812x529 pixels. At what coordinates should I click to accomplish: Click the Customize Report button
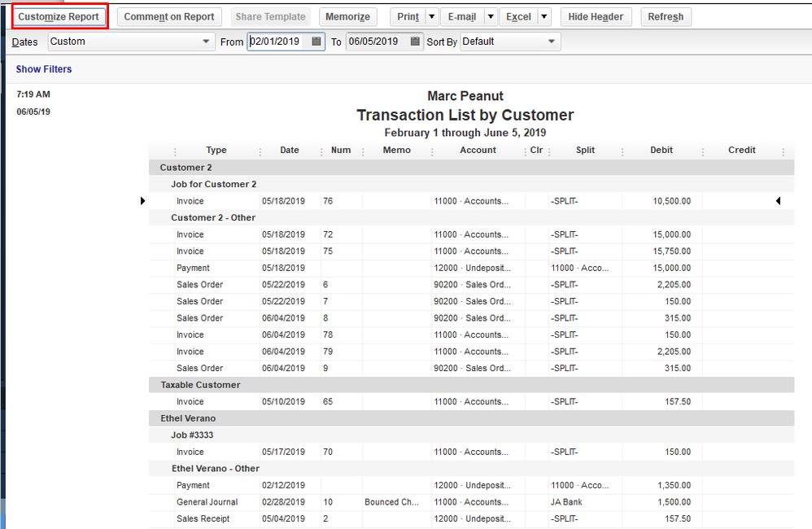(x=59, y=16)
